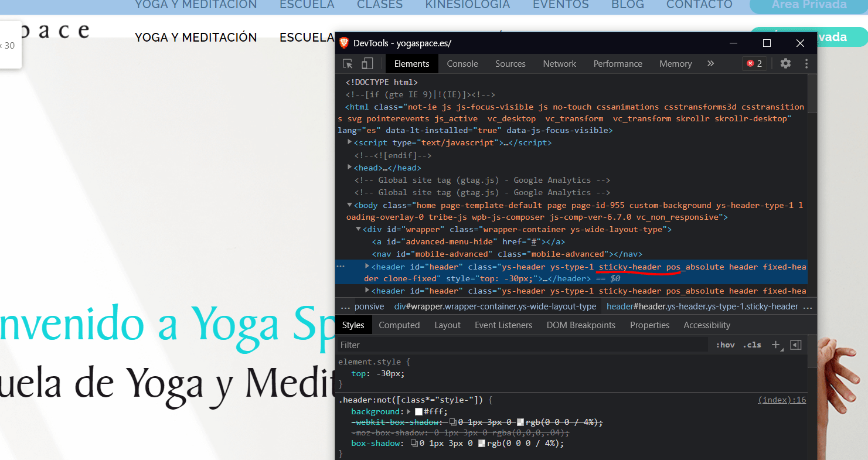This screenshot has width=868, height=460.
Task: Select div#wrapper in the breadcrumb bar
Action: tap(495, 306)
